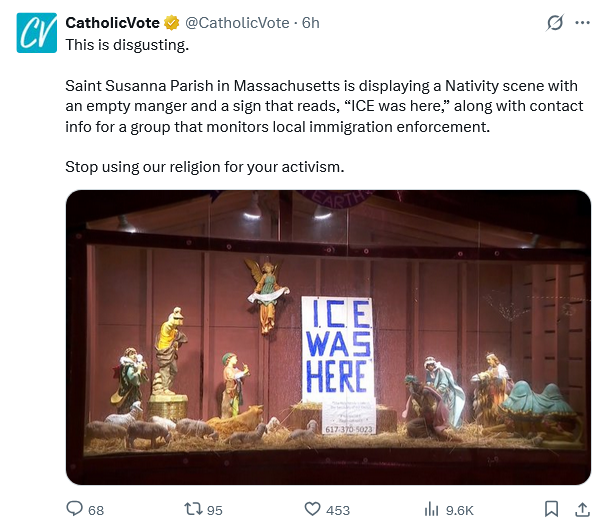
Task: Open the CatholicVote profile avatar
Action: click(36, 32)
